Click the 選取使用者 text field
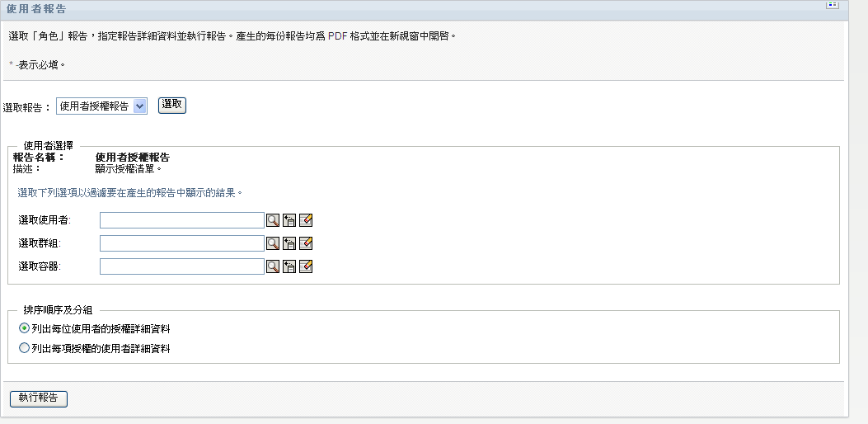 181,220
